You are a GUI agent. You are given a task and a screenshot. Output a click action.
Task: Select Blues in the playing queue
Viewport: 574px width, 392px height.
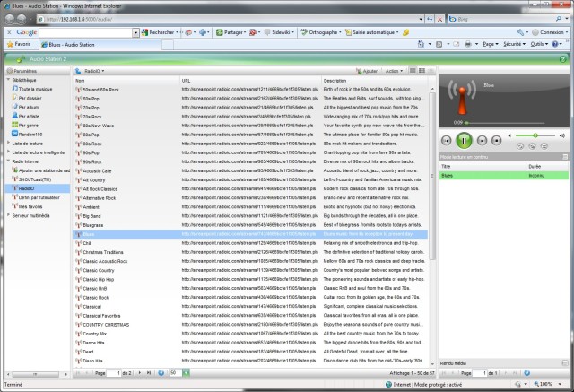(x=503, y=176)
